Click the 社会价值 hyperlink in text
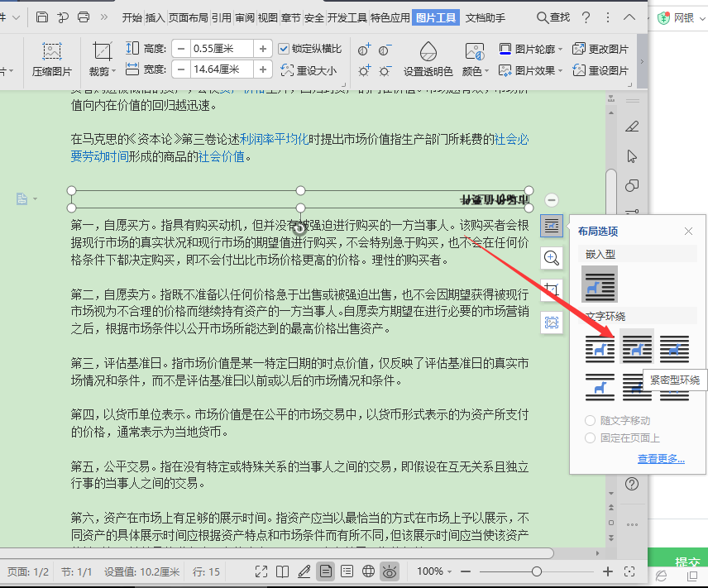 (x=222, y=156)
